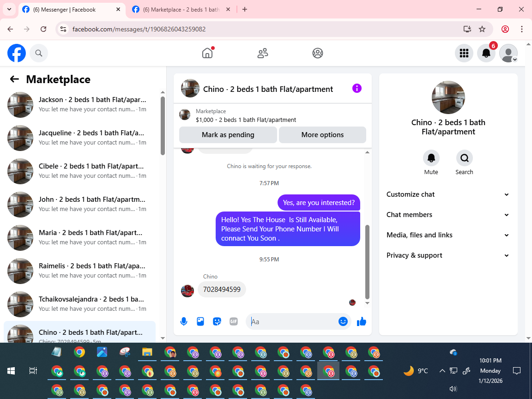This screenshot has height=399, width=532.
Task: Open Jacqueline conversation
Action: click(x=80, y=138)
